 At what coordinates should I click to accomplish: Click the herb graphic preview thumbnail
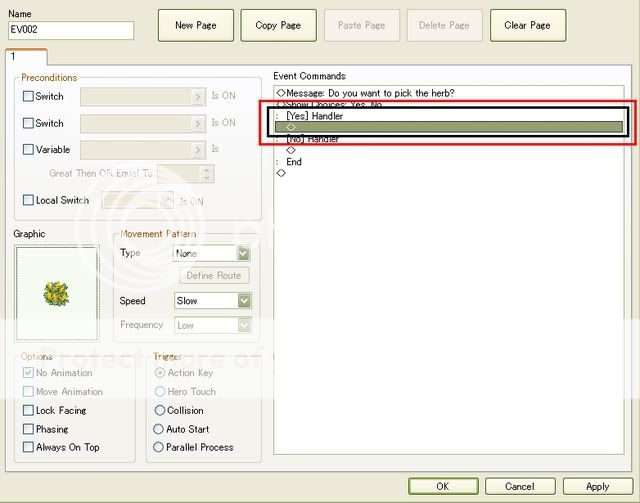click(x=56, y=292)
